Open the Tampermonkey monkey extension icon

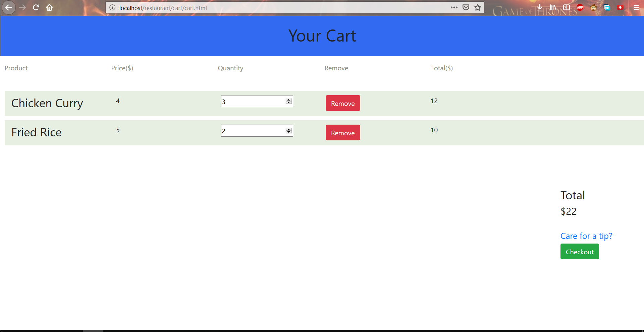point(593,7)
